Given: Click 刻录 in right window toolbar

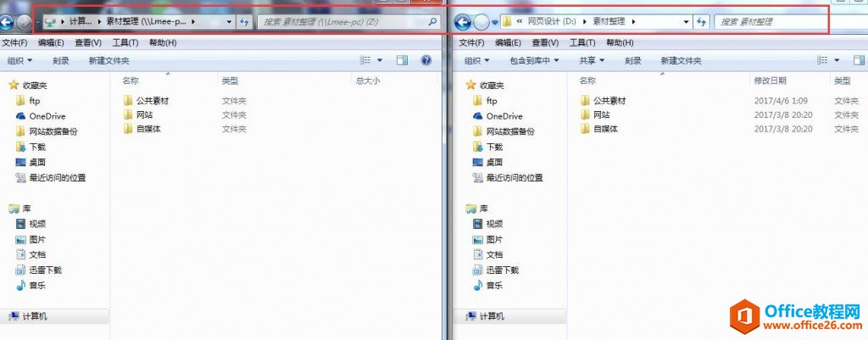Looking at the screenshot, I should (633, 61).
